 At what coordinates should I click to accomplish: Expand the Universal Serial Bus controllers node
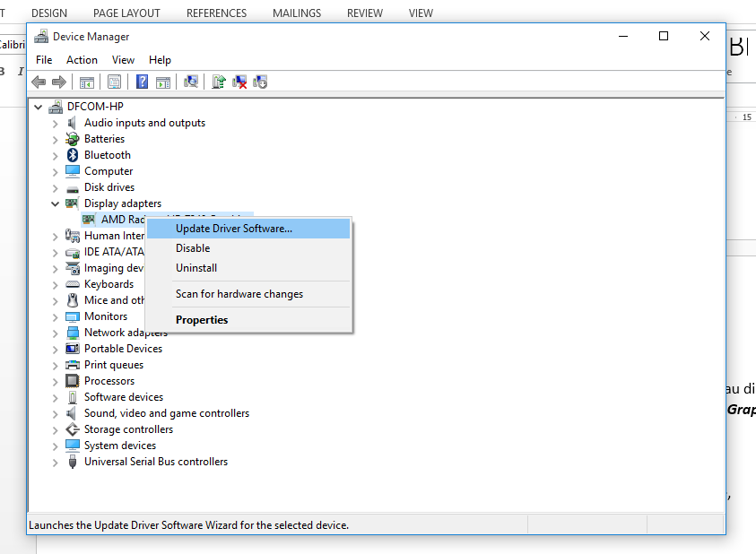pos(55,461)
